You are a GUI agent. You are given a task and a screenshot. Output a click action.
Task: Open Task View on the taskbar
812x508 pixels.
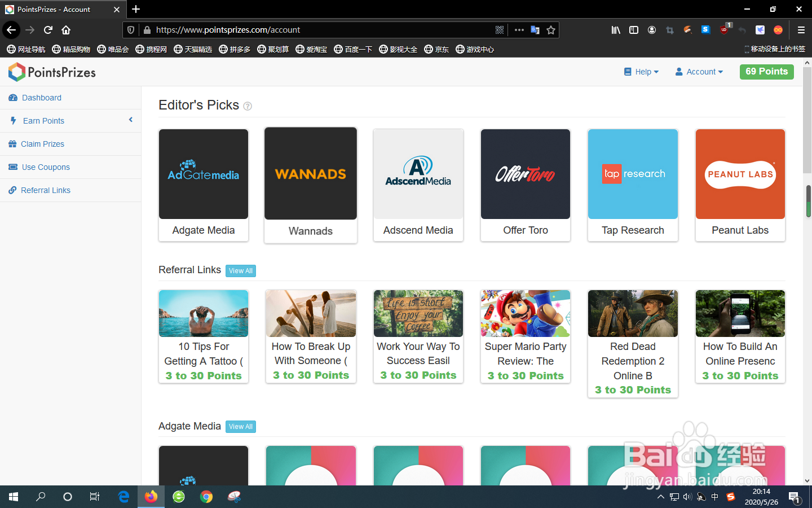pyautogui.click(x=95, y=497)
